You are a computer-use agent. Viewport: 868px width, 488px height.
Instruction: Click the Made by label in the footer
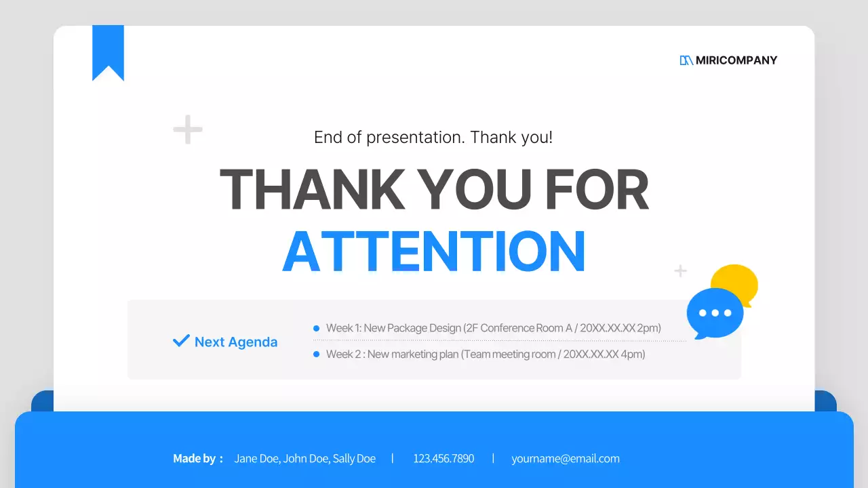(x=197, y=459)
